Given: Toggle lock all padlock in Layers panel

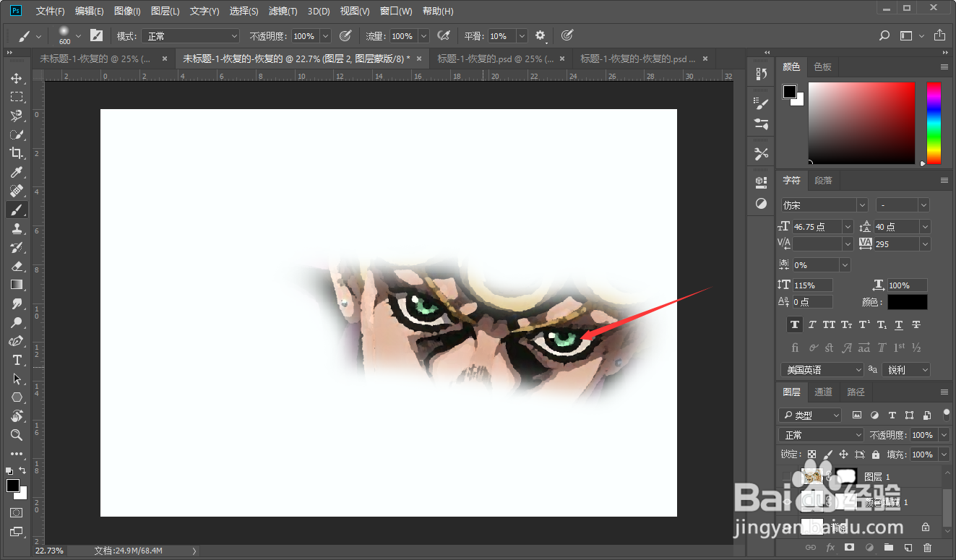Looking at the screenshot, I should click(876, 455).
